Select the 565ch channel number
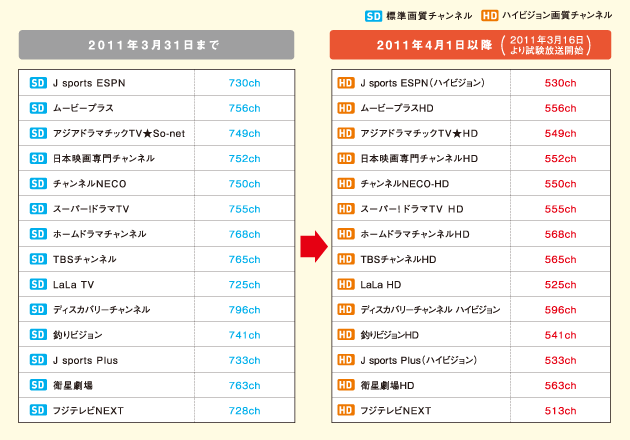 click(560, 260)
